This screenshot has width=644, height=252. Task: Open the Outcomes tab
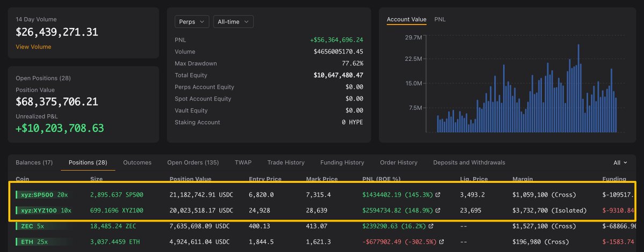click(137, 162)
